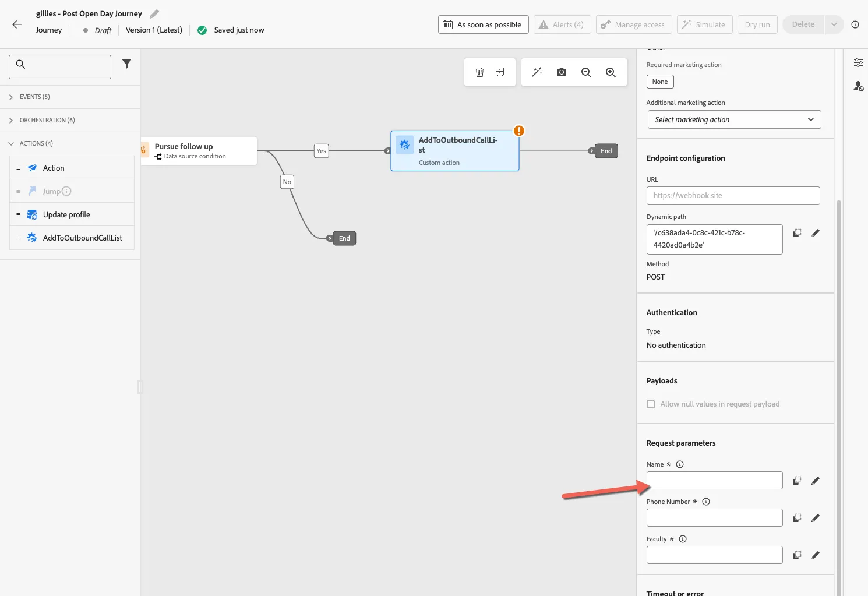Zoom in on the canvas
868x596 pixels.
pyautogui.click(x=611, y=72)
